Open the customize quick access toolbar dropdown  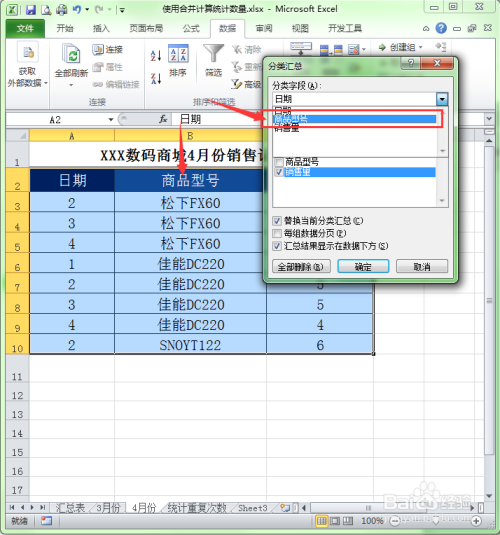coord(122,10)
